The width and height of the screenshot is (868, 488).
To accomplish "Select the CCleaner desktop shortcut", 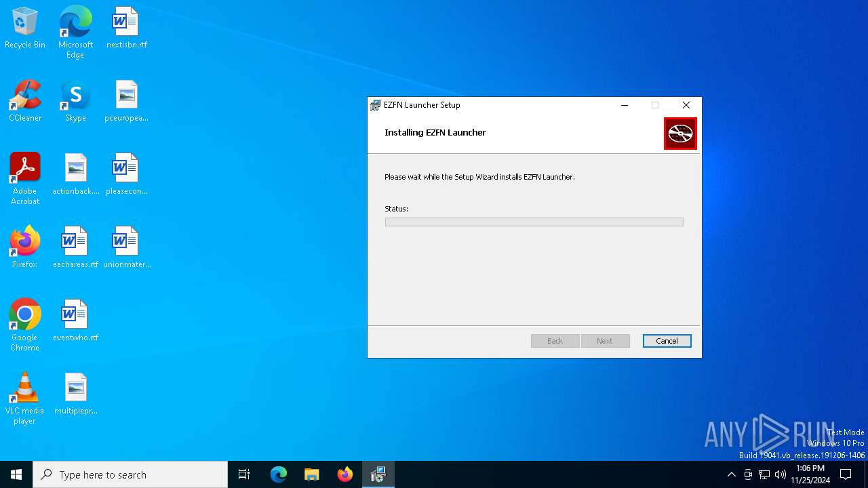I will tap(25, 102).
